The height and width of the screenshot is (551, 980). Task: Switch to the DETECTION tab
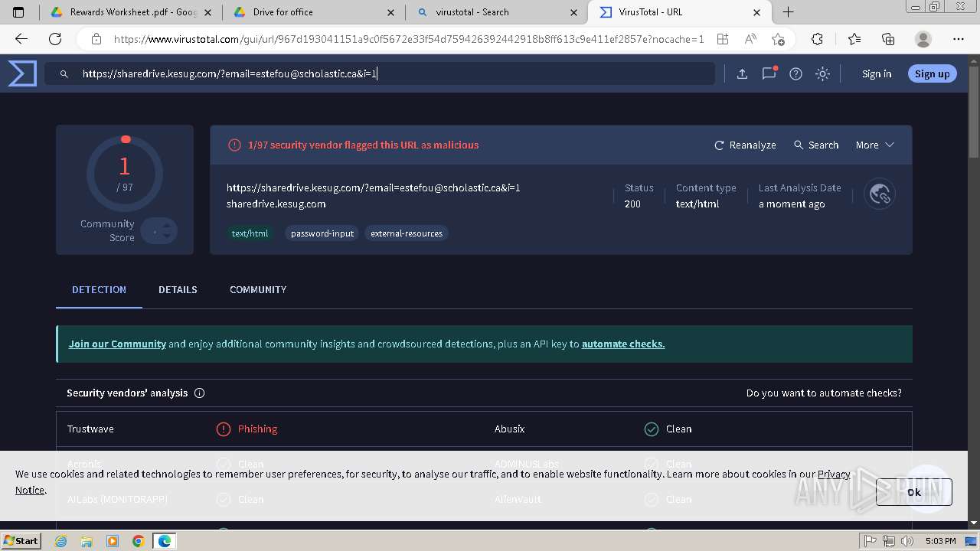coord(99,289)
